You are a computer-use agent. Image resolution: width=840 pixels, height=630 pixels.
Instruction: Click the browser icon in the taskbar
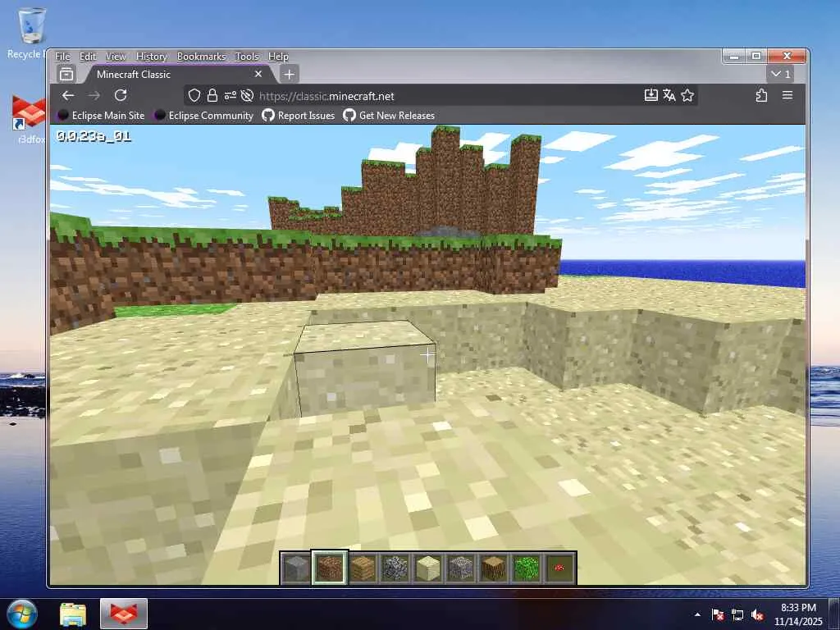click(x=124, y=614)
